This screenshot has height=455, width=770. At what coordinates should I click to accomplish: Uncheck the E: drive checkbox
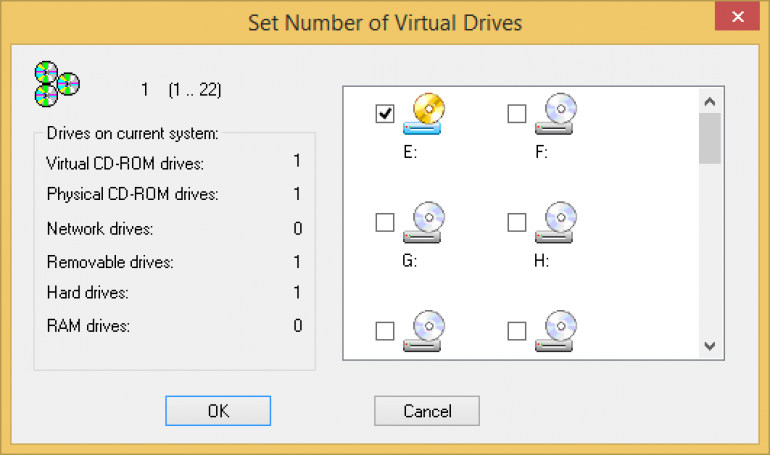pos(385,113)
